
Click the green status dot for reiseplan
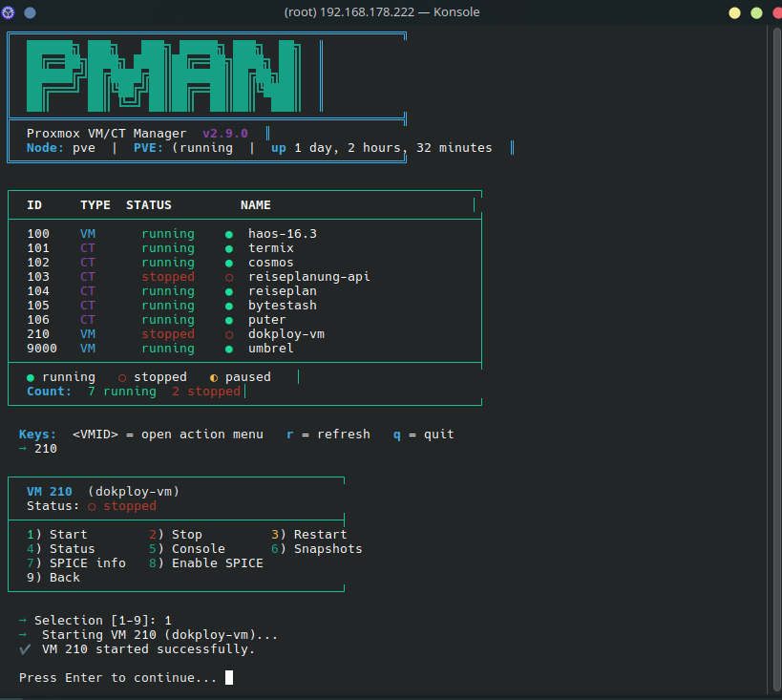coord(229,292)
